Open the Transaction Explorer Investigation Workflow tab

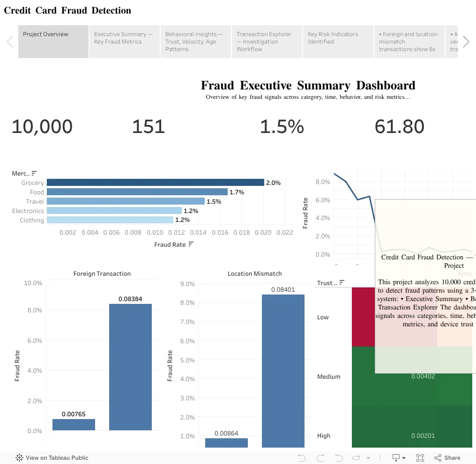[267, 42]
